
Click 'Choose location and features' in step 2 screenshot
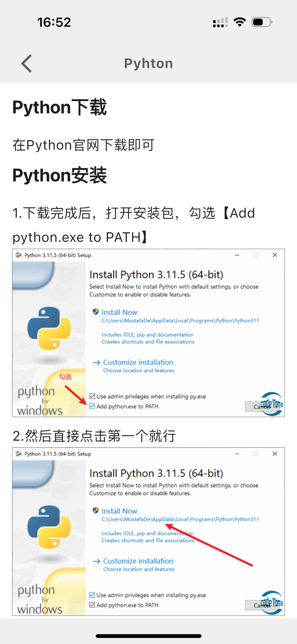(x=139, y=569)
